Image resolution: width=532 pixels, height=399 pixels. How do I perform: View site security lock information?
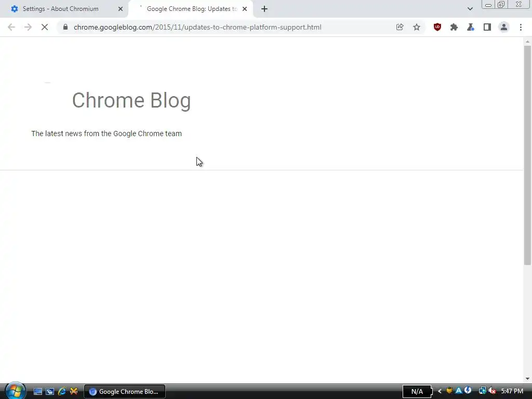pyautogui.click(x=65, y=27)
